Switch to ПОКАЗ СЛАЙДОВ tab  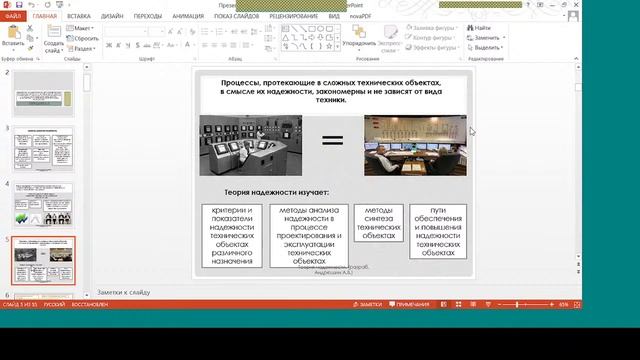point(237,16)
